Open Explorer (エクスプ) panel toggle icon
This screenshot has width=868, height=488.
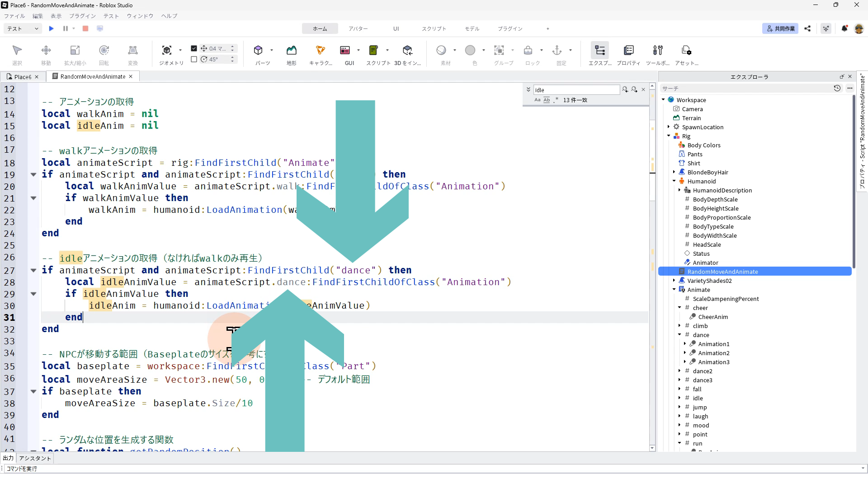599,50
